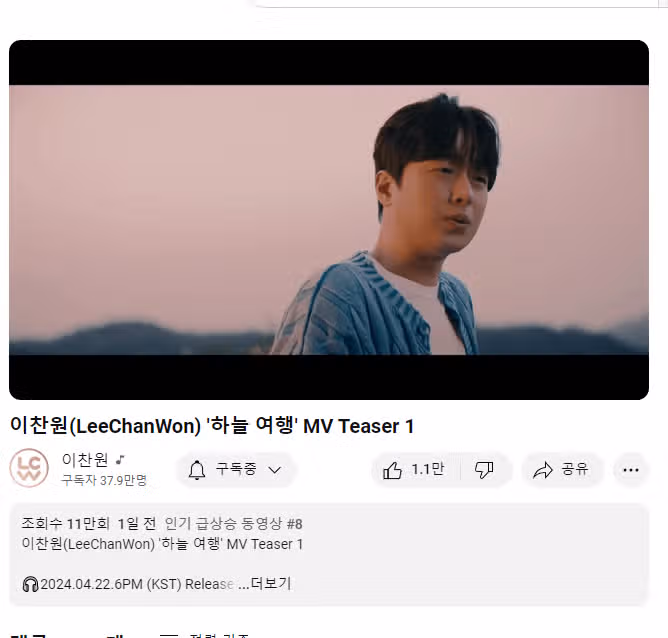
Task: Click the headphones emoji in description
Action: pos(30,584)
